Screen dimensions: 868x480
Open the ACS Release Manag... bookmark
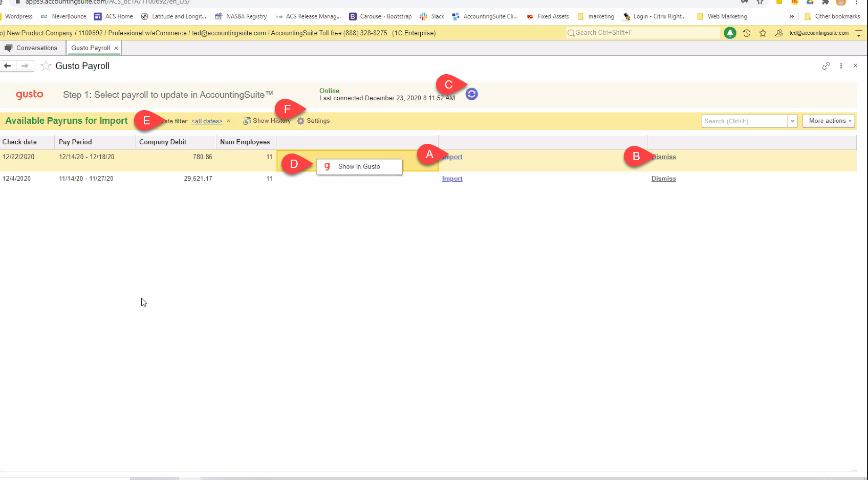308,16
